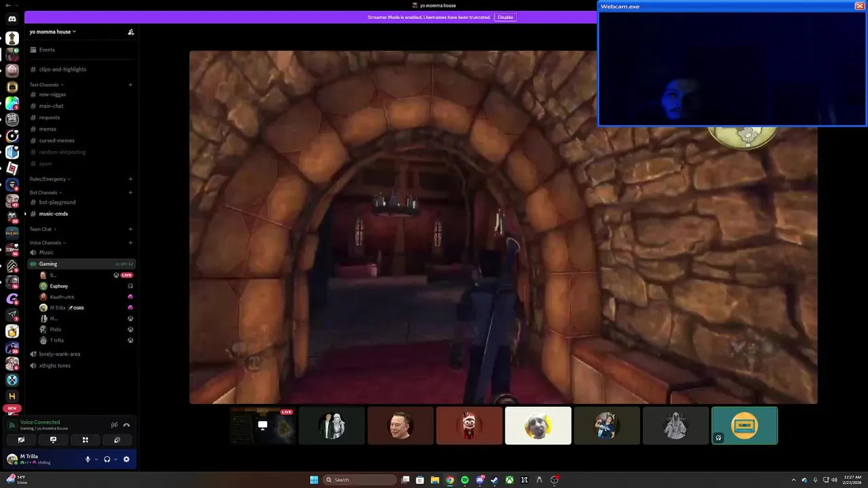
Task: Toggle noise suppression in voice panel
Action: tap(114, 425)
